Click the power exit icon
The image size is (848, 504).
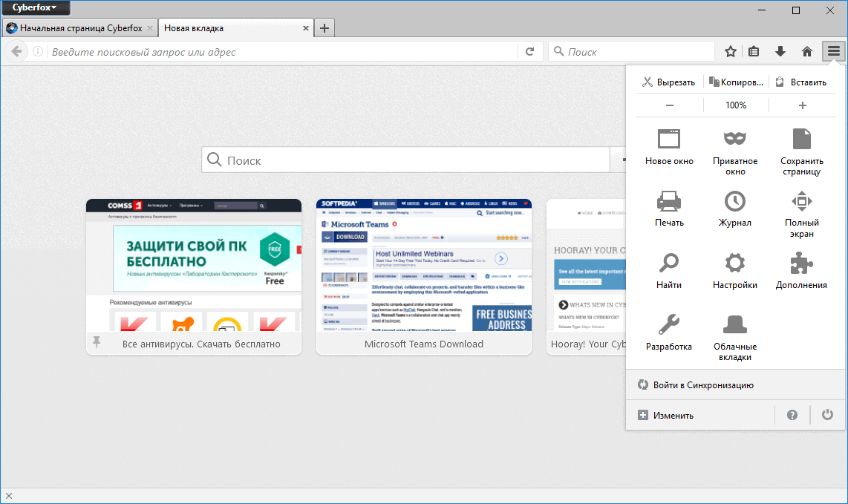pyautogui.click(x=827, y=416)
